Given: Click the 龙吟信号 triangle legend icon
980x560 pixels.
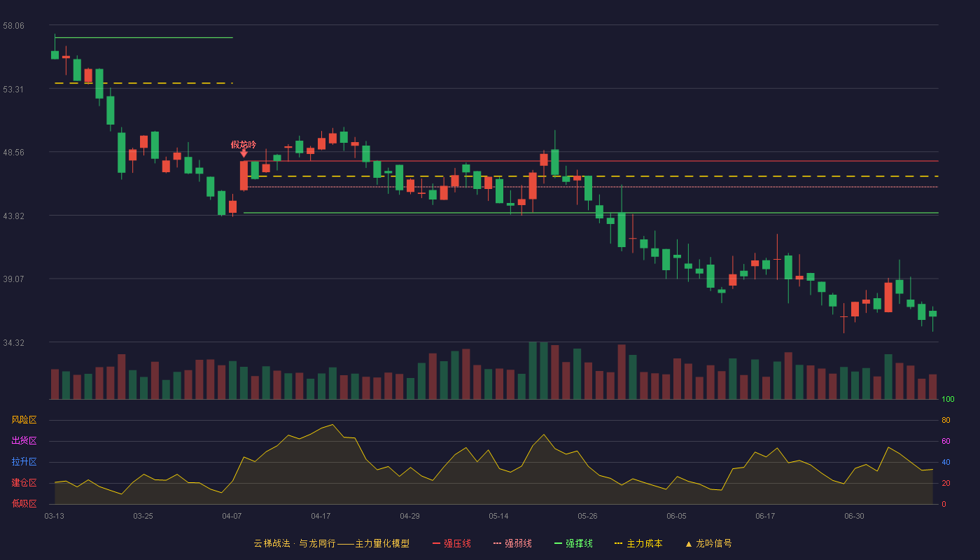Looking at the screenshot, I should [x=688, y=544].
